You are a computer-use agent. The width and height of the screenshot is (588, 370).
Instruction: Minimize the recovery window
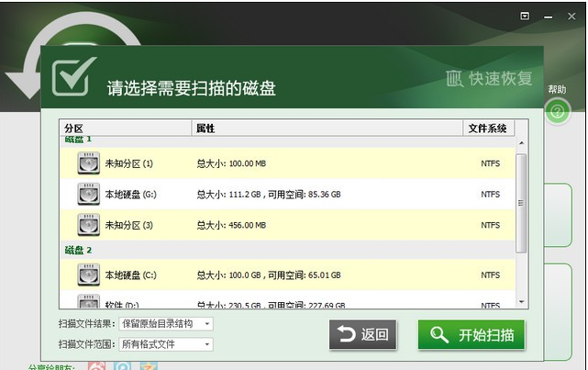549,17
